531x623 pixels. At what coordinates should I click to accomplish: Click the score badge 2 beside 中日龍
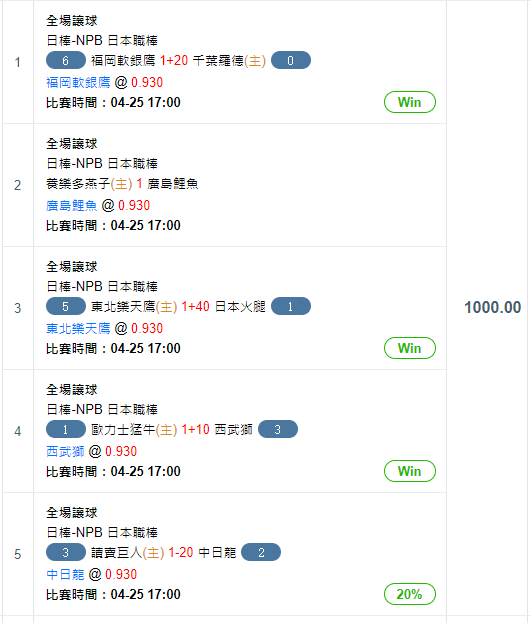(x=261, y=552)
